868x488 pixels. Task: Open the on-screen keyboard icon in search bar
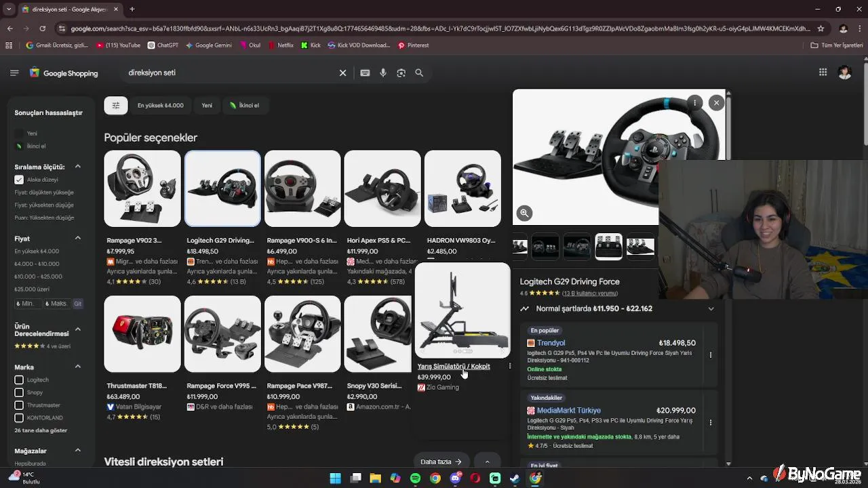tap(365, 73)
